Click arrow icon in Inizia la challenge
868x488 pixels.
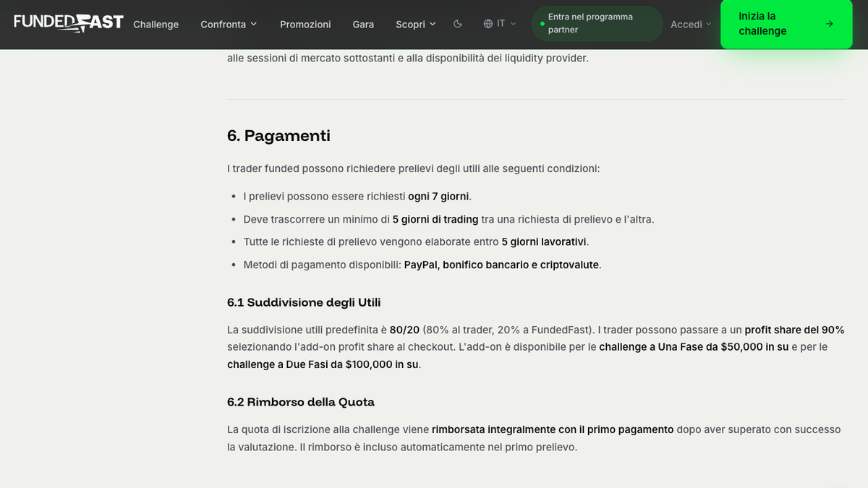tap(830, 24)
